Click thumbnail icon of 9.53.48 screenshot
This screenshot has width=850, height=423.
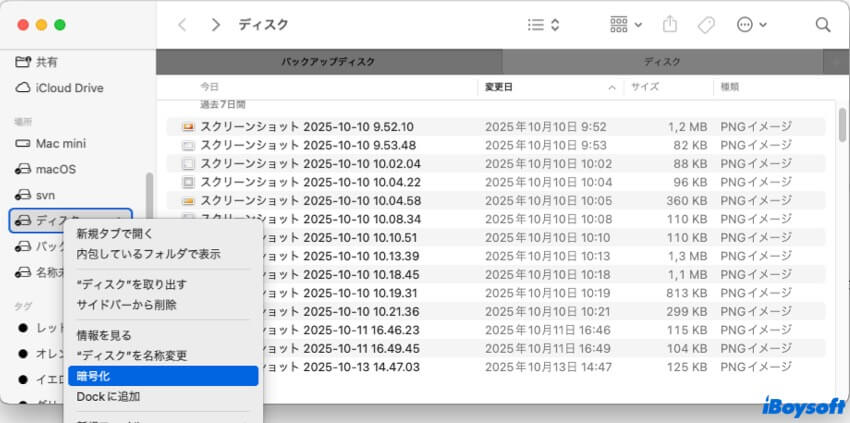[x=188, y=145]
